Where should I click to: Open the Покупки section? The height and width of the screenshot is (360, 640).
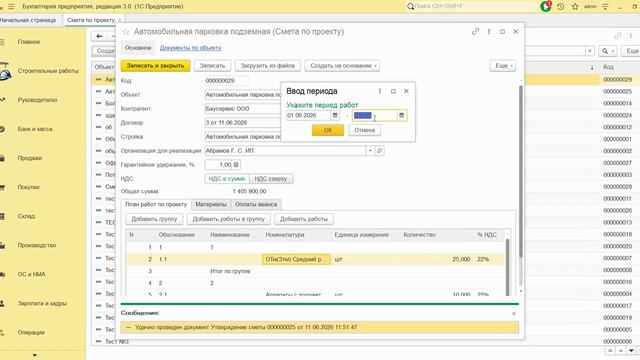point(29,187)
